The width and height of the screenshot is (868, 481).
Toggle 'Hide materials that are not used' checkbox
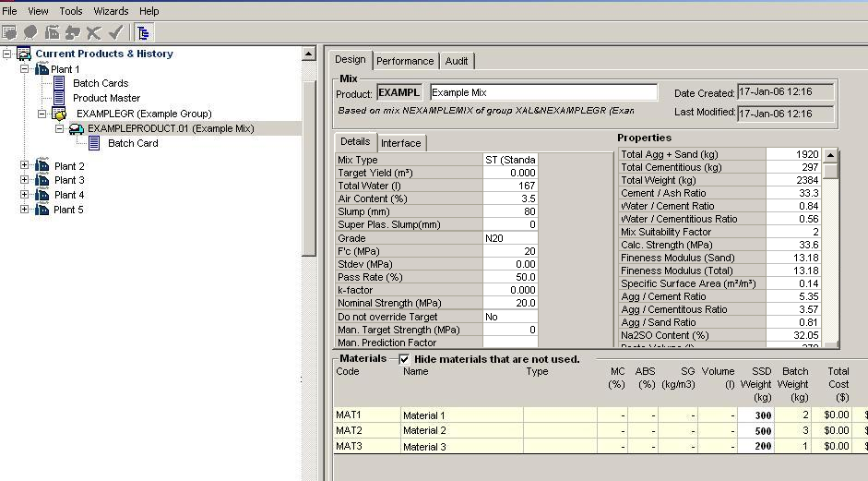pyautogui.click(x=404, y=359)
